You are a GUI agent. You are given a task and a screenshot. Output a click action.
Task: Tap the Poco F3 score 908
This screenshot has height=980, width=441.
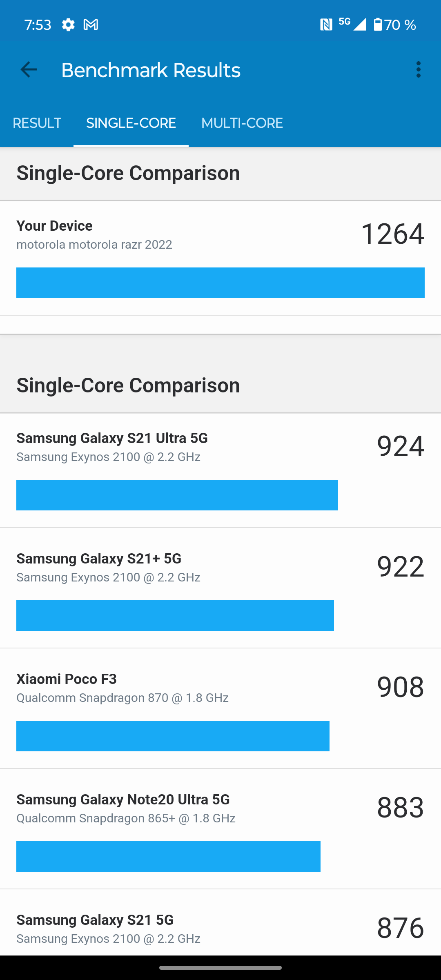pos(400,687)
